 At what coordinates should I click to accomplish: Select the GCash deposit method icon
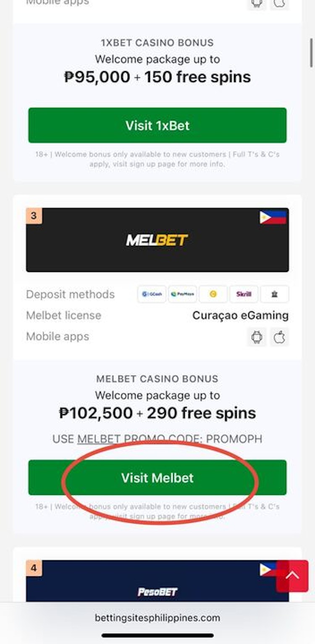[x=152, y=294]
